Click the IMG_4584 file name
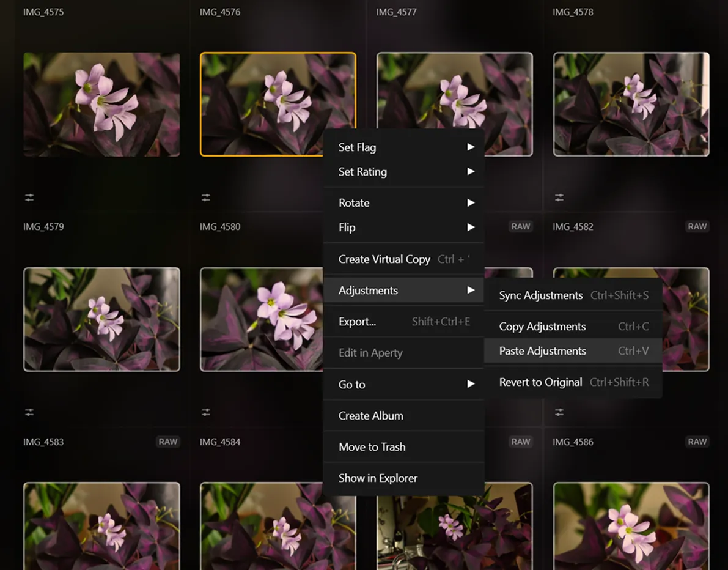Screen dimensions: 728x570 [x=220, y=442]
